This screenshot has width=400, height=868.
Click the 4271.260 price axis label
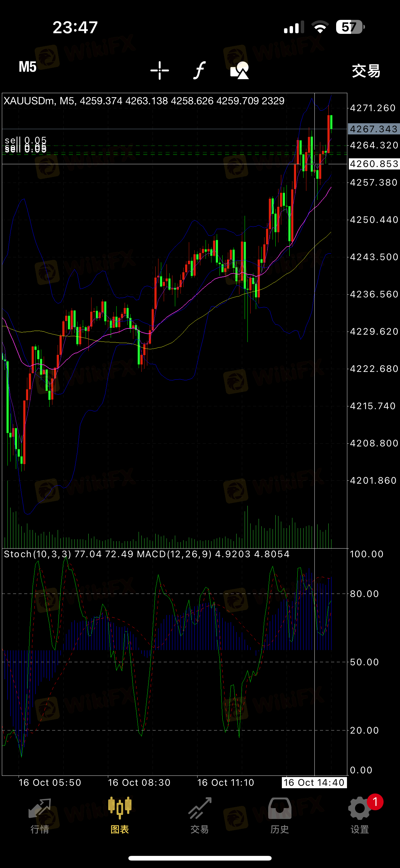[373, 108]
